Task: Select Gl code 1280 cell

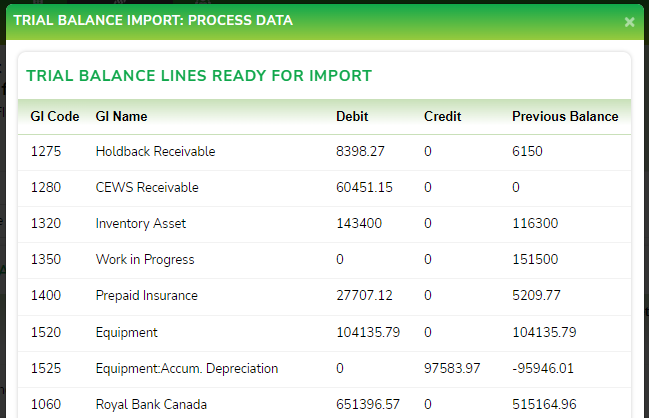Action: point(46,187)
